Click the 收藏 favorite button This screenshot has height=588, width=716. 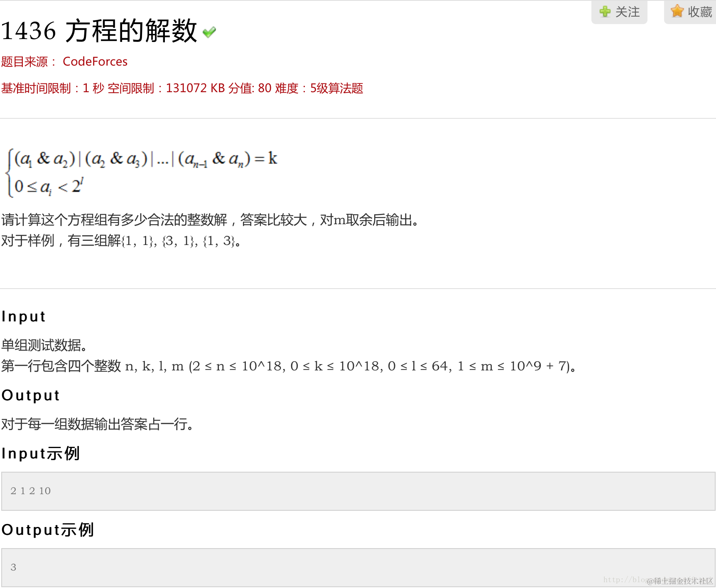click(x=690, y=12)
